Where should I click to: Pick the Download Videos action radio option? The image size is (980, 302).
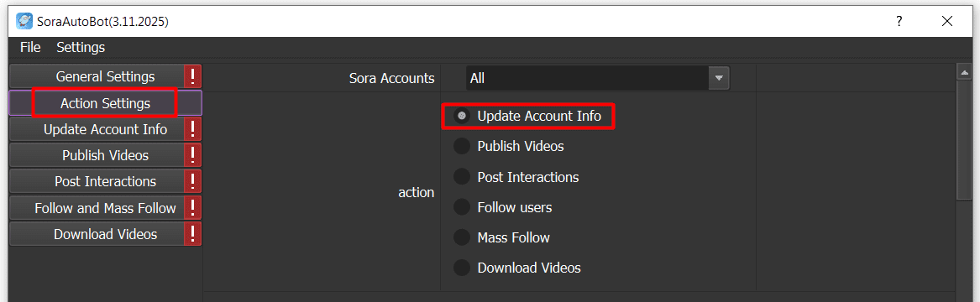(x=461, y=268)
